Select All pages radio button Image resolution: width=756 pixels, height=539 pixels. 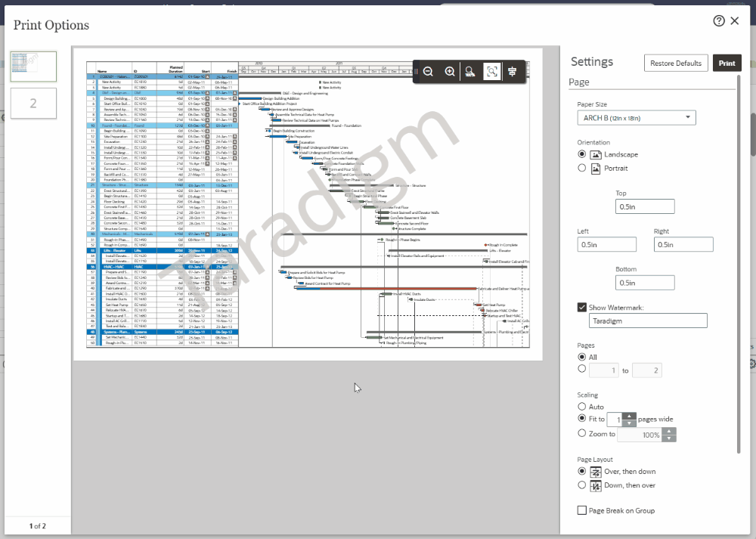coord(582,358)
